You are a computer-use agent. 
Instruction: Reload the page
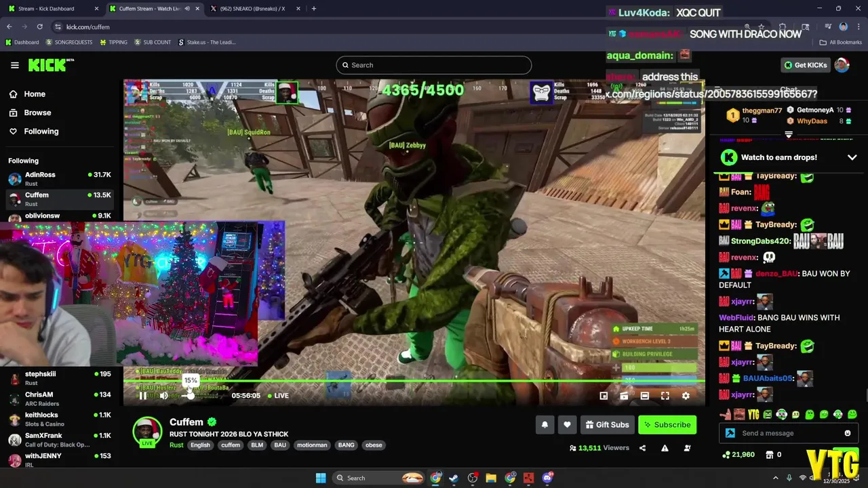click(39, 26)
